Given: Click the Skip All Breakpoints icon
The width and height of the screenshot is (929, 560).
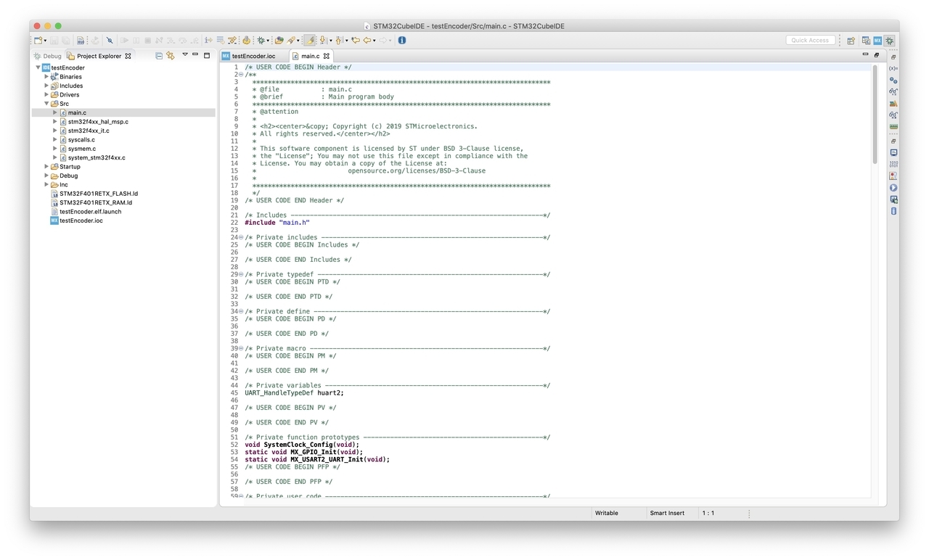Looking at the screenshot, I should (x=110, y=41).
